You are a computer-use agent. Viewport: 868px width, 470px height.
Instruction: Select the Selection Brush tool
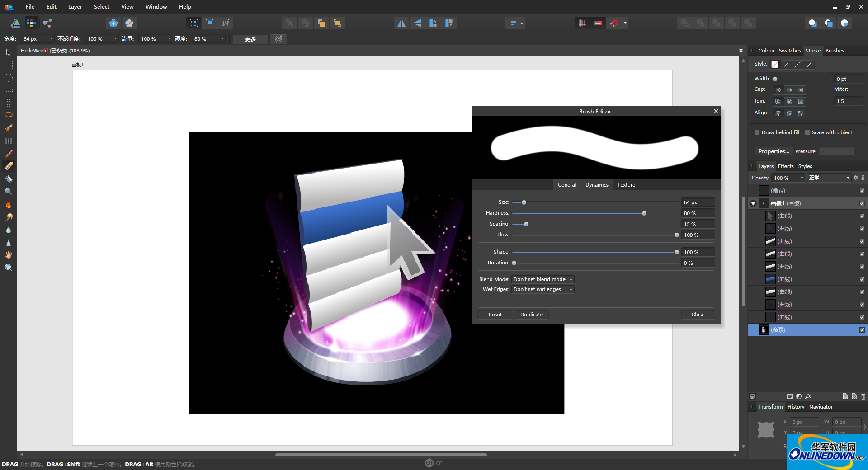click(x=8, y=128)
